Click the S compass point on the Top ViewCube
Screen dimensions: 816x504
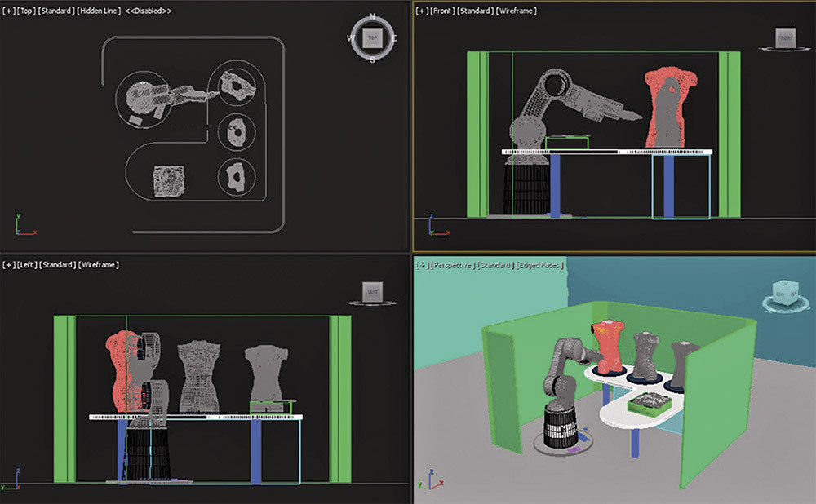pos(373,60)
